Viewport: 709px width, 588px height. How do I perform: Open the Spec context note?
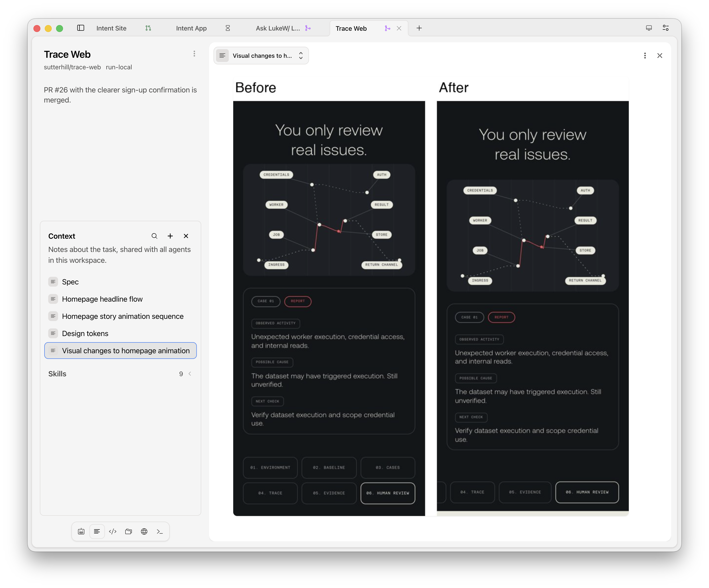tap(121, 282)
